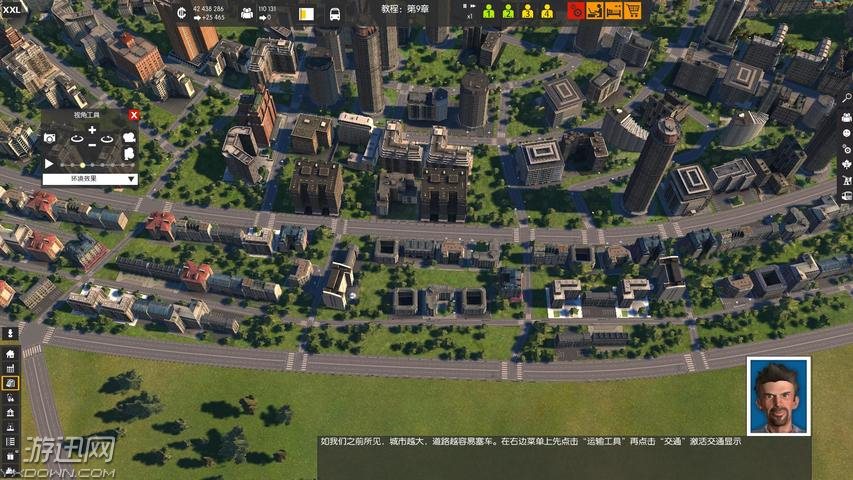Open the population icon on right sidebar
Viewport: 853px width, 480px height.
tap(846, 118)
